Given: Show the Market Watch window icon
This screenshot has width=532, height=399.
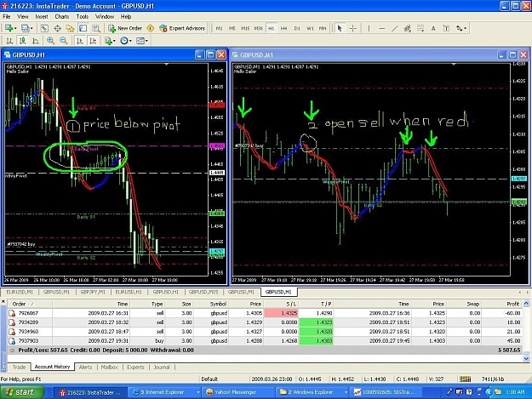Looking at the screenshot, I should point(44,28).
